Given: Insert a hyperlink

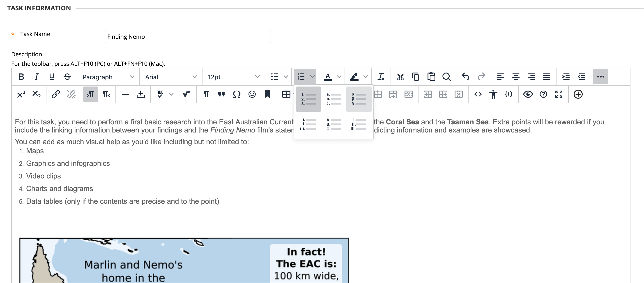Looking at the screenshot, I should coord(55,94).
